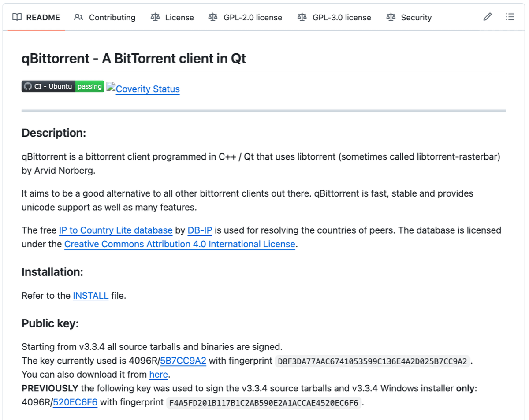This screenshot has height=420, width=529.
Task: Open the 5B7CC9A2 key link
Action: tap(183, 361)
